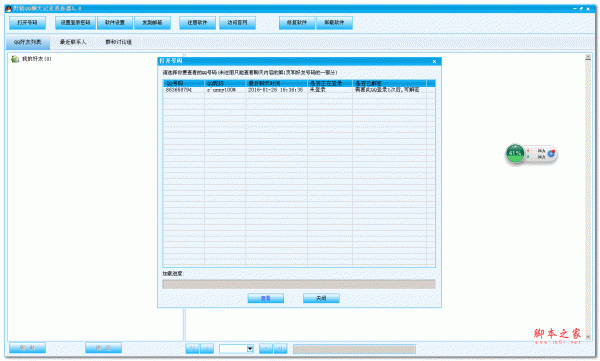Click the 查看 button in the dialog
The width and height of the screenshot is (600, 361).
(x=266, y=298)
